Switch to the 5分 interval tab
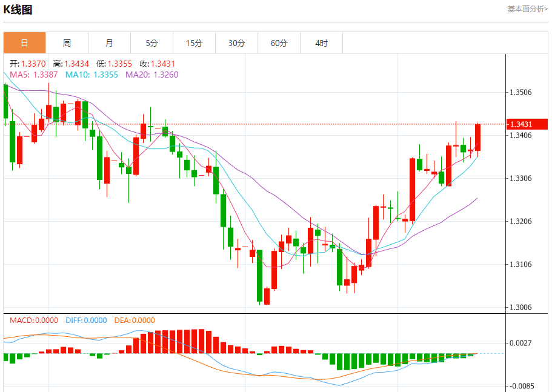 click(x=151, y=43)
